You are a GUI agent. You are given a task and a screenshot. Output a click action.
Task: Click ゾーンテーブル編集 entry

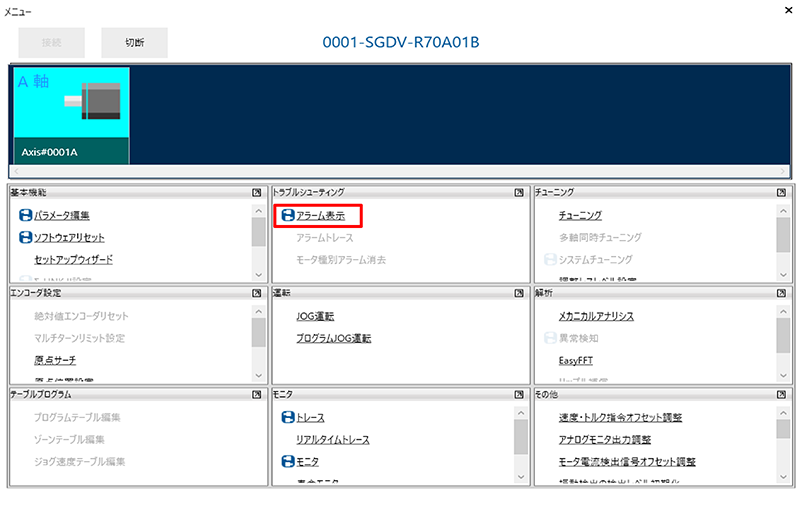coord(69,439)
